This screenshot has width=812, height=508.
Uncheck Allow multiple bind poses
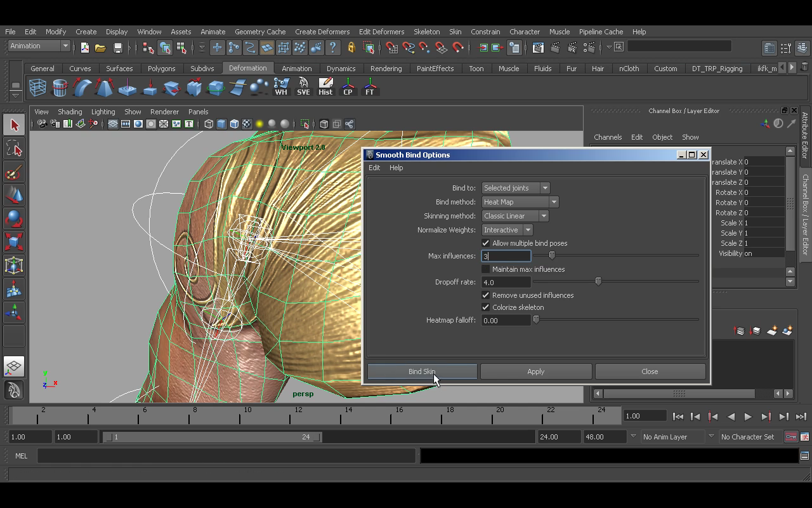click(485, 243)
